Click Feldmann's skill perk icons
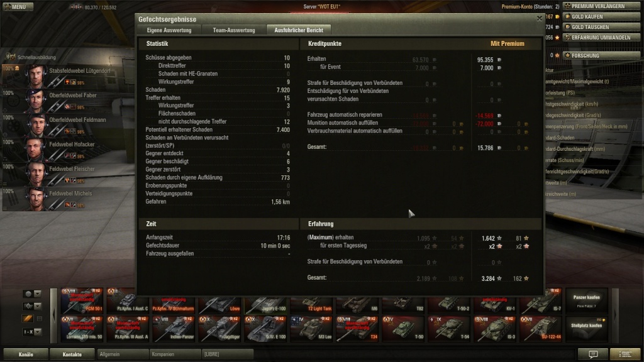 point(70,131)
